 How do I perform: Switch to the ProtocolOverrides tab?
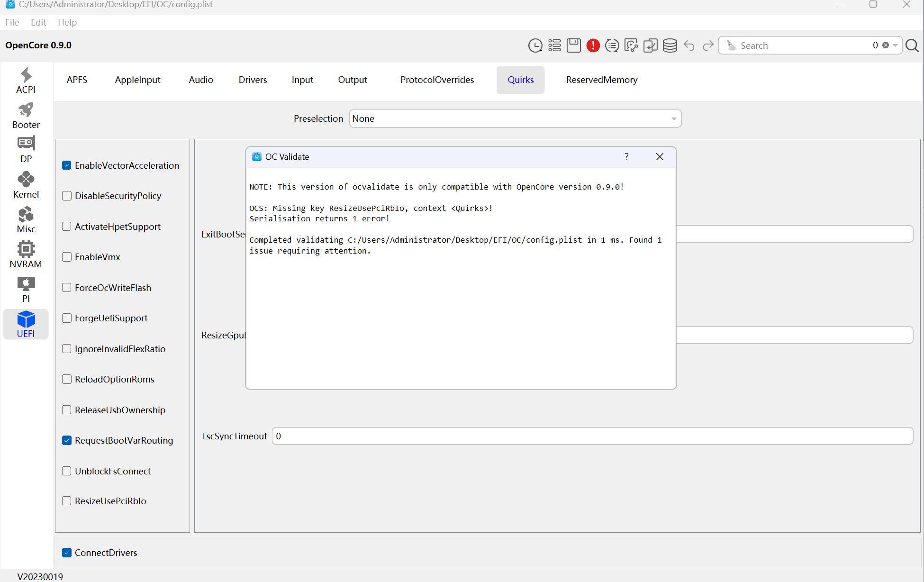437,80
